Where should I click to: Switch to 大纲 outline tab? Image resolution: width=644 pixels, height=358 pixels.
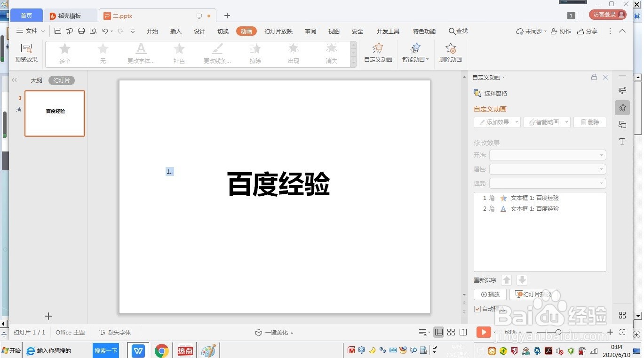click(37, 80)
